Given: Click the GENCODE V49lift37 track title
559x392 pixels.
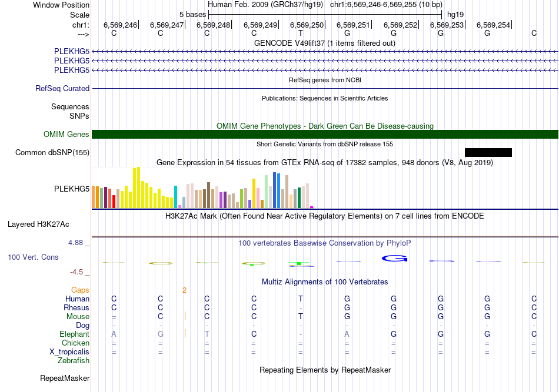Looking at the screenshot, I should (x=325, y=43).
